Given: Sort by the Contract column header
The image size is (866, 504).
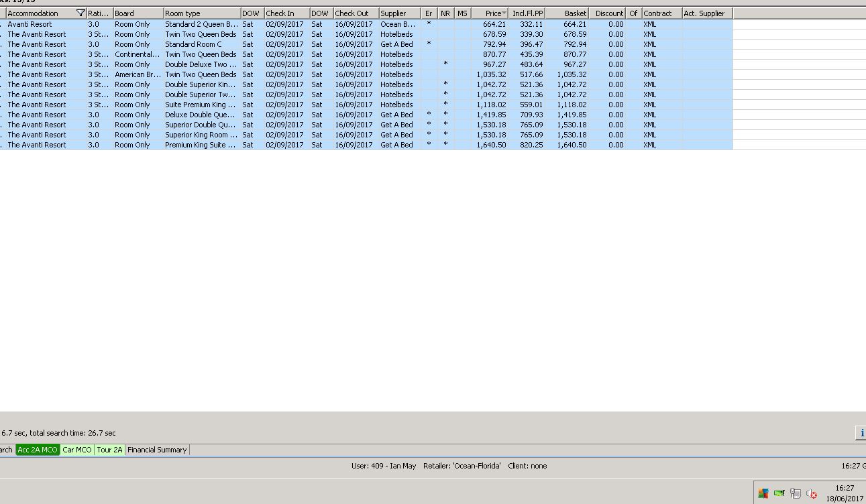Looking at the screenshot, I should pos(662,13).
